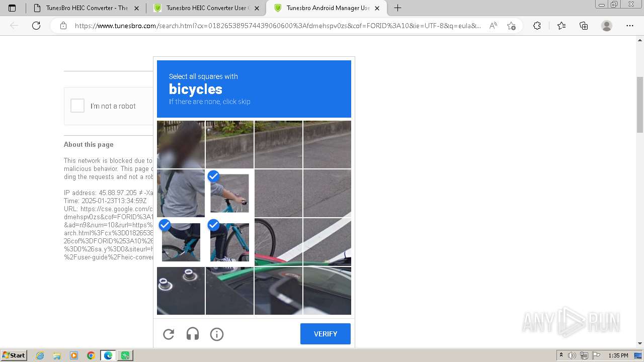Click the Action Center flag tray icon
644x362 pixels.
pyautogui.click(x=596, y=355)
